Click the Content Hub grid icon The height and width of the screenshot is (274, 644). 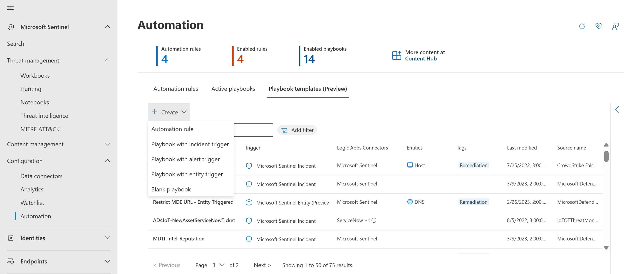coord(396,55)
